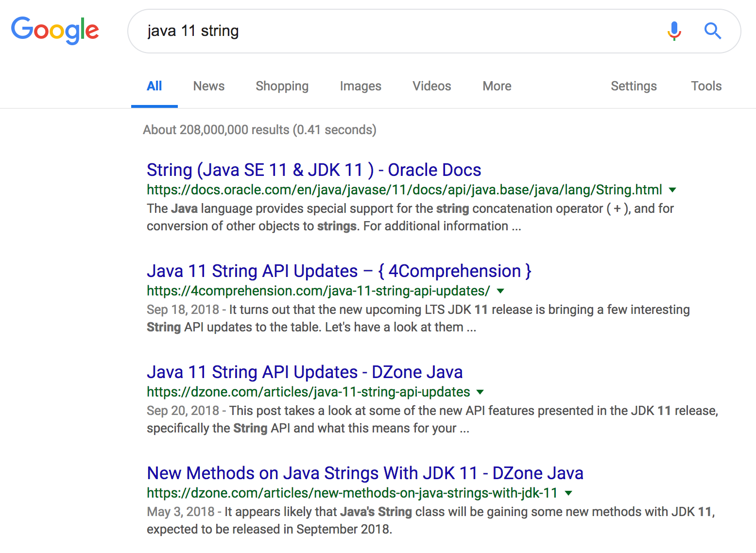Switch to the Images tab
The image size is (756, 553).
[x=361, y=86]
